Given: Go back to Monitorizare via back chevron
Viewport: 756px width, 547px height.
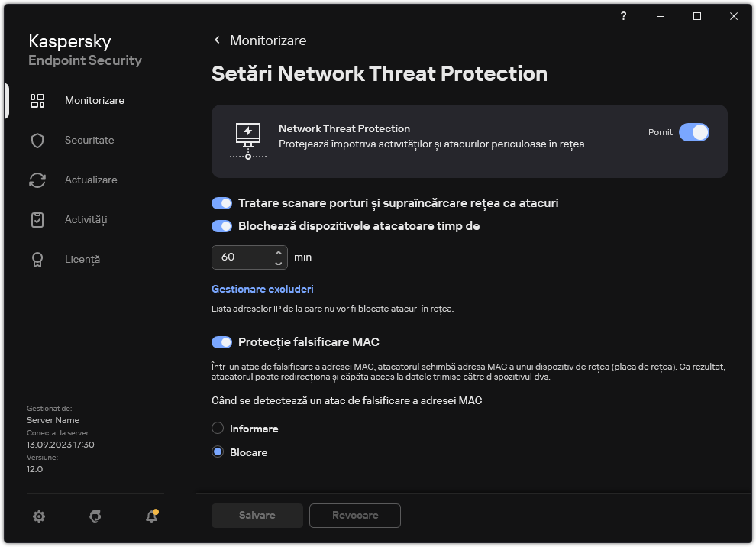Looking at the screenshot, I should pos(216,40).
